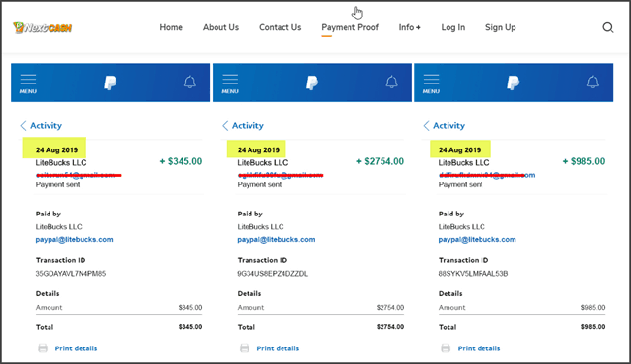The width and height of the screenshot is (631, 364).
Task: Click Payment sent status in $345.00 card
Action: (x=57, y=184)
